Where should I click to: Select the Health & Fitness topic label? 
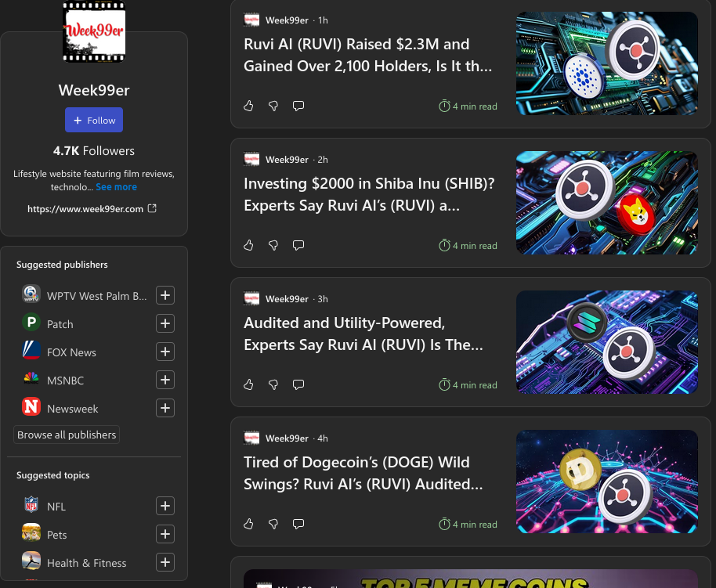(87, 564)
